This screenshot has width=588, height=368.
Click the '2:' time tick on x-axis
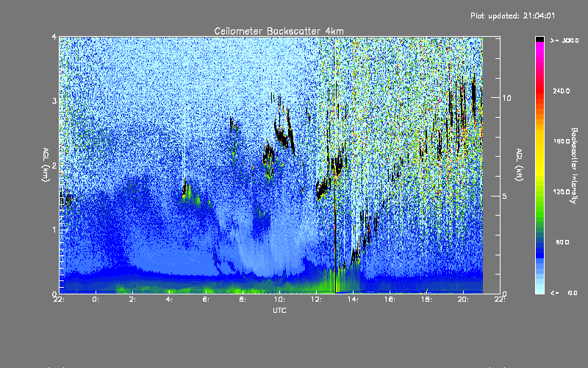tap(132, 300)
